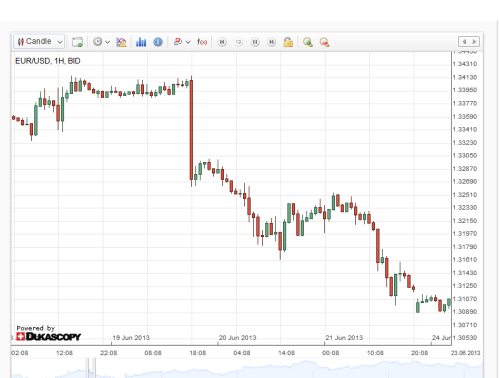Open the Candle chart type dropdown
This screenshot has width=500, height=378.
pos(39,42)
